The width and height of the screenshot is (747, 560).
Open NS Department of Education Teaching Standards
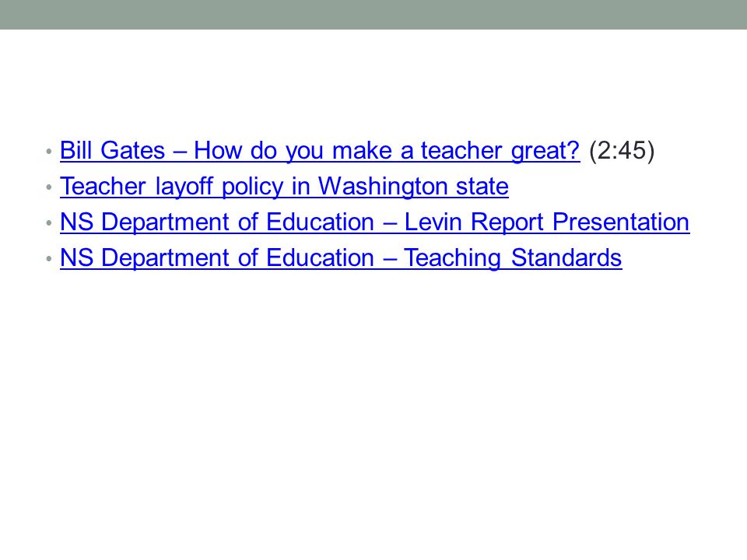[341, 257]
